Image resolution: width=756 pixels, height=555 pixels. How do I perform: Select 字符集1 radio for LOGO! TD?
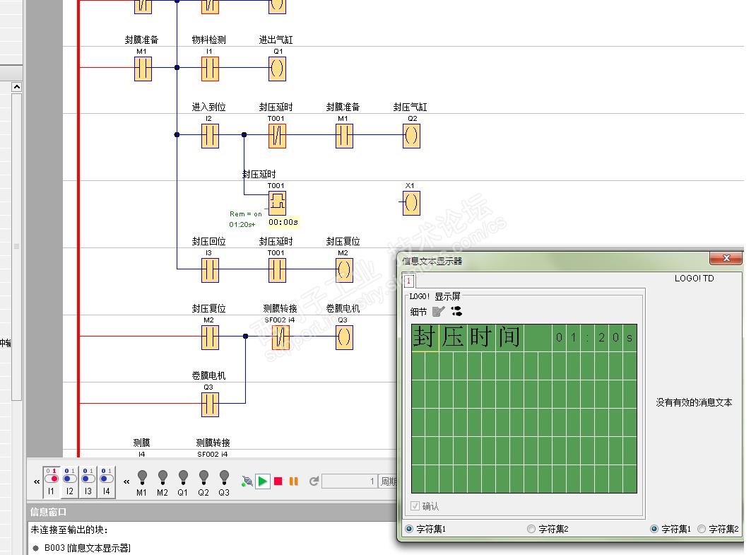(654, 529)
